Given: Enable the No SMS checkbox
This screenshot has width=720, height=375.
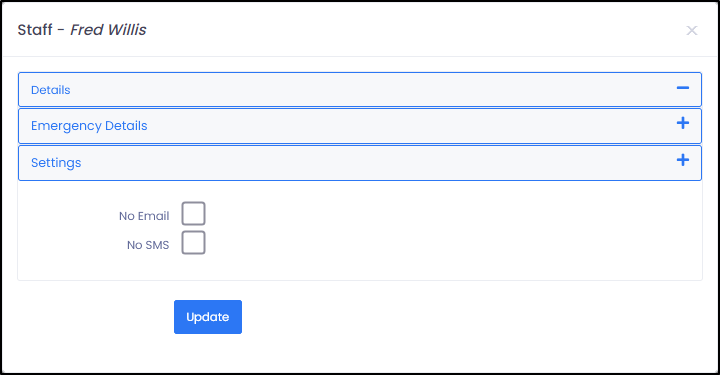Looking at the screenshot, I should [193, 242].
